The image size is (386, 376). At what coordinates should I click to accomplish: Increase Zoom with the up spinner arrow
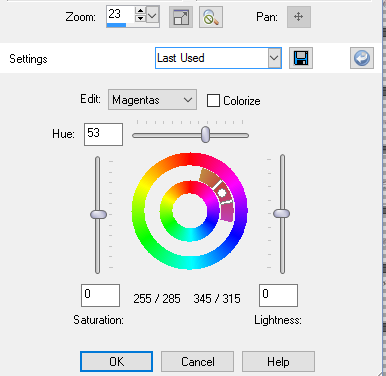coord(140,11)
